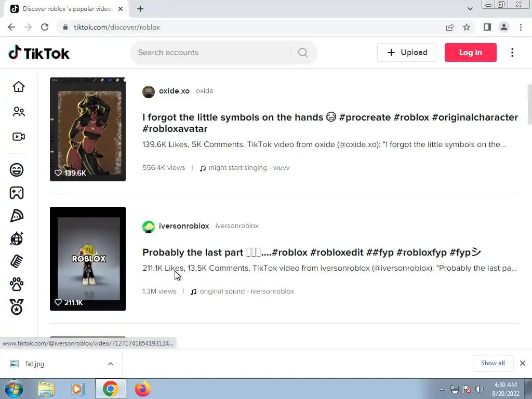Close the Discover roblox tab
The width and height of the screenshot is (532, 399).
pyautogui.click(x=121, y=9)
